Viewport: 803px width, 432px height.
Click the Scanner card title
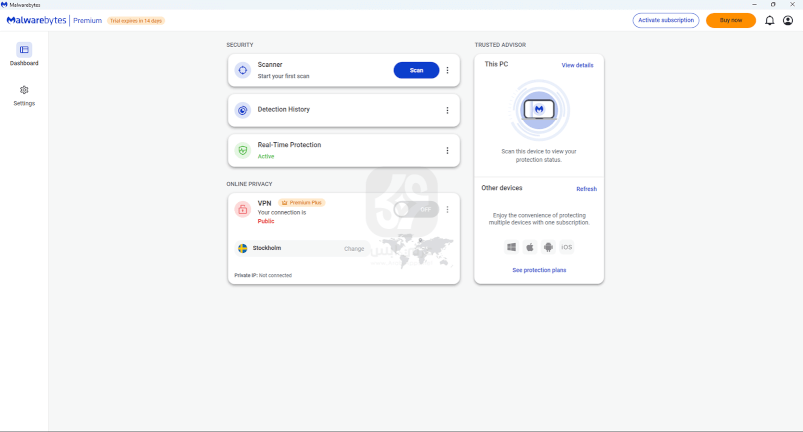tap(270, 64)
